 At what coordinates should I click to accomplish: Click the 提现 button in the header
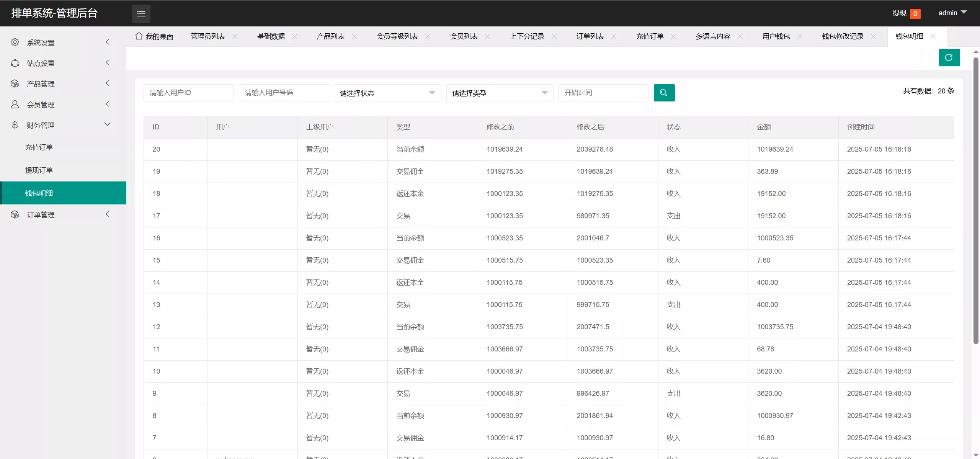tap(900, 13)
